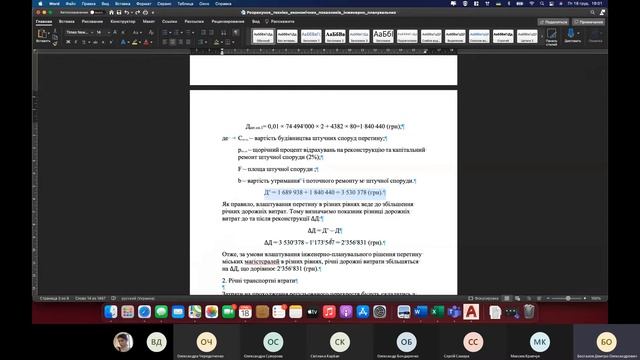Open the Dictate options dropdown arrow
This screenshot has width=640, height=360.
pyautogui.click(x=578, y=33)
